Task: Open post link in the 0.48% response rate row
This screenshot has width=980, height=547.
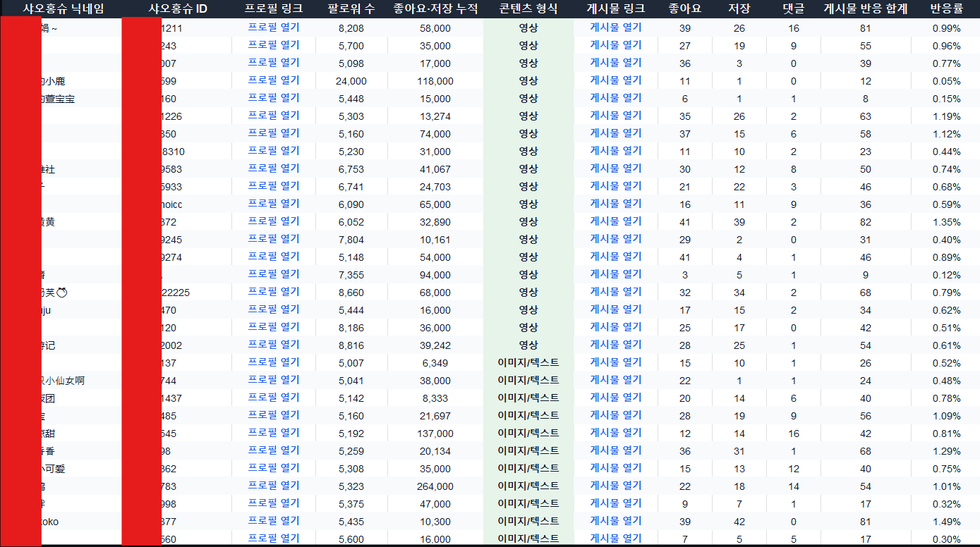Action: click(616, 380)
